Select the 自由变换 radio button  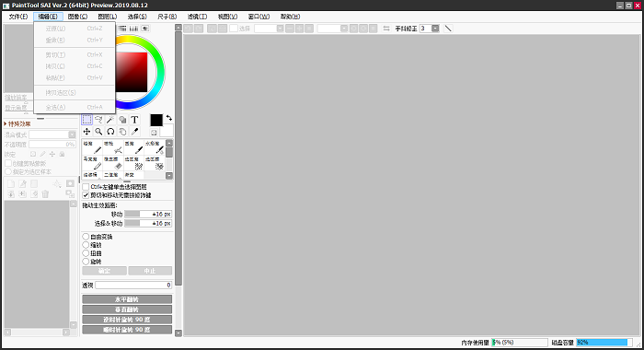86,237
